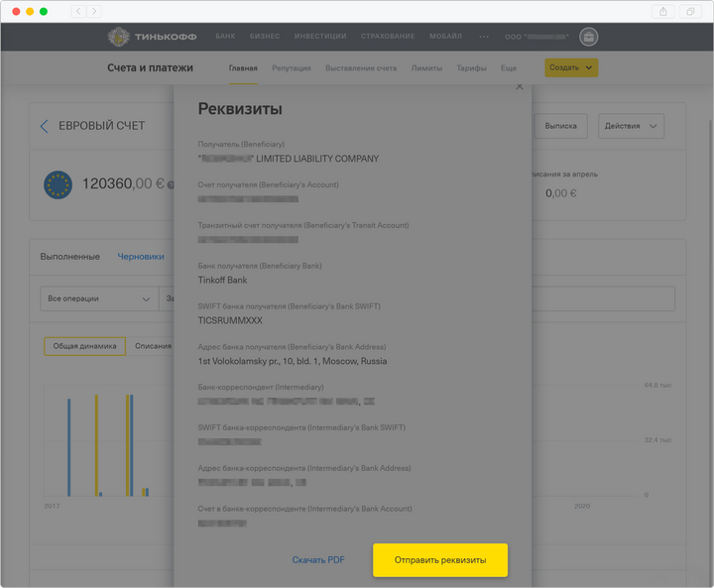Click the Скачать PDF link
Screen dimensions: 714x588
click(x=318, y=560)
